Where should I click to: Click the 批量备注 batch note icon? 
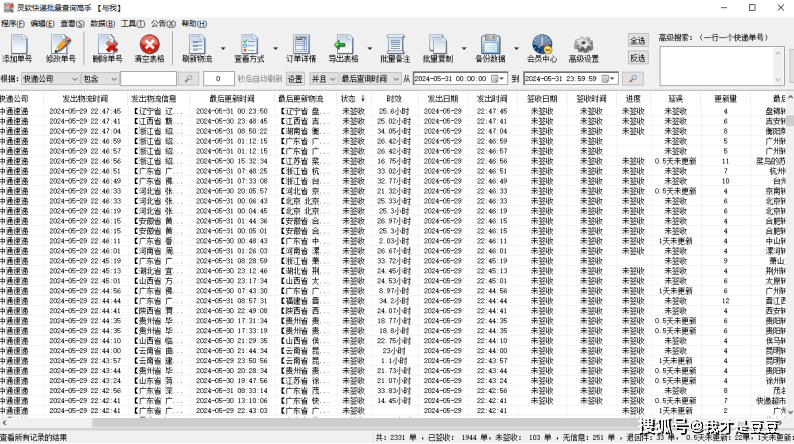pos(395,45)
